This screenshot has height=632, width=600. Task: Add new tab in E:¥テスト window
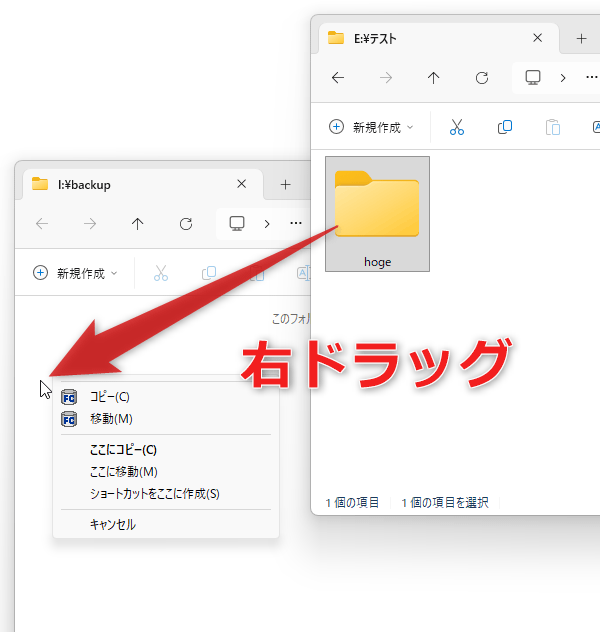[581, 39]
